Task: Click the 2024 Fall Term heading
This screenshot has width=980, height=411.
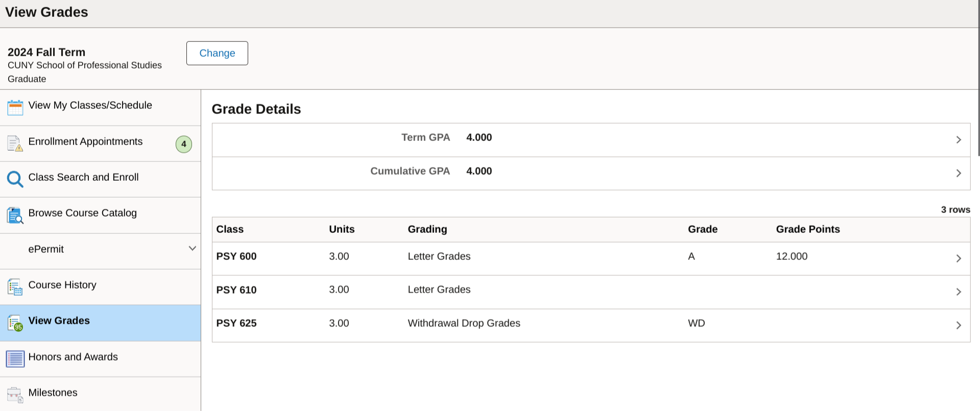Action: click(46, 52)
